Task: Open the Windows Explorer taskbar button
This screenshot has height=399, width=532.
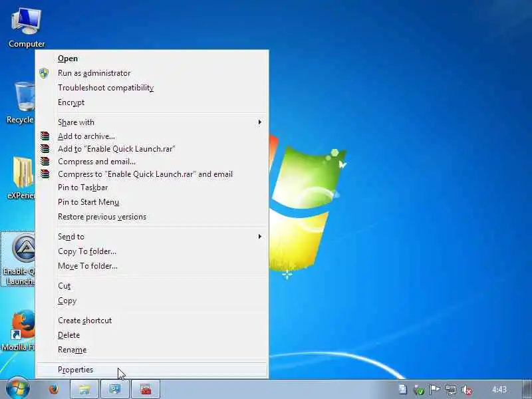Action: point(84,389)
